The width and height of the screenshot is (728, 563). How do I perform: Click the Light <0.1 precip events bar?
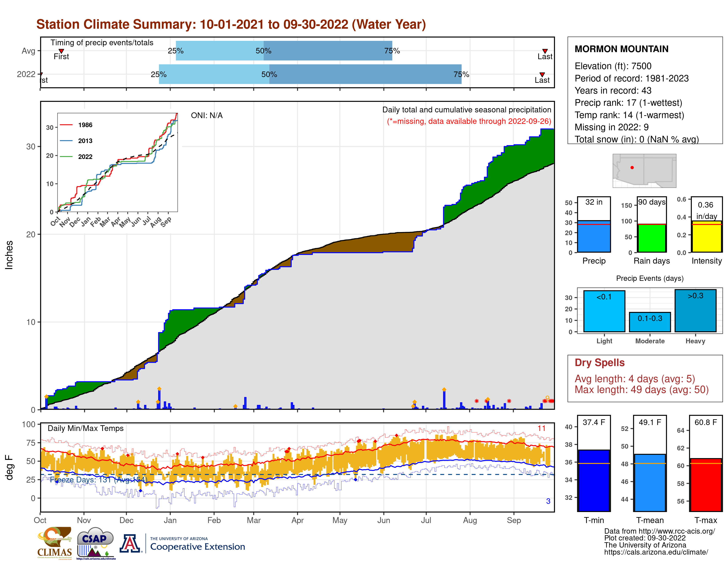pyautogui.click(x=604, y=311)
